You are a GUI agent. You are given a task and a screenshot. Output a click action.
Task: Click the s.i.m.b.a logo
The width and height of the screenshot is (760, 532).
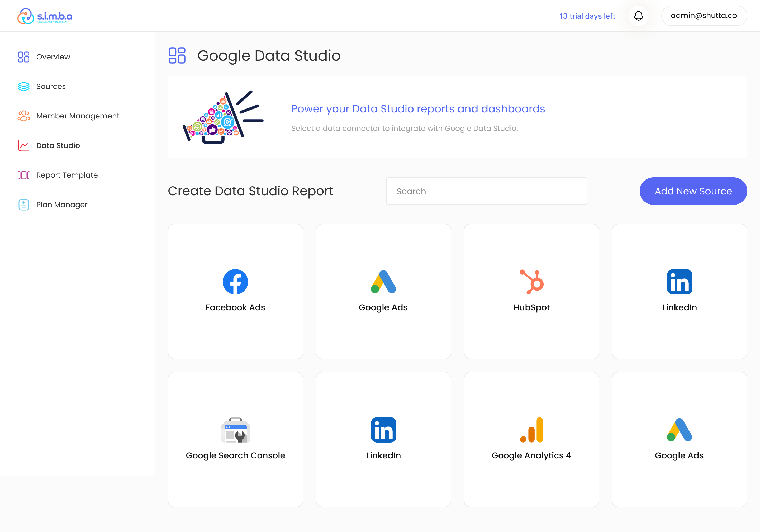tap(45, 16)
